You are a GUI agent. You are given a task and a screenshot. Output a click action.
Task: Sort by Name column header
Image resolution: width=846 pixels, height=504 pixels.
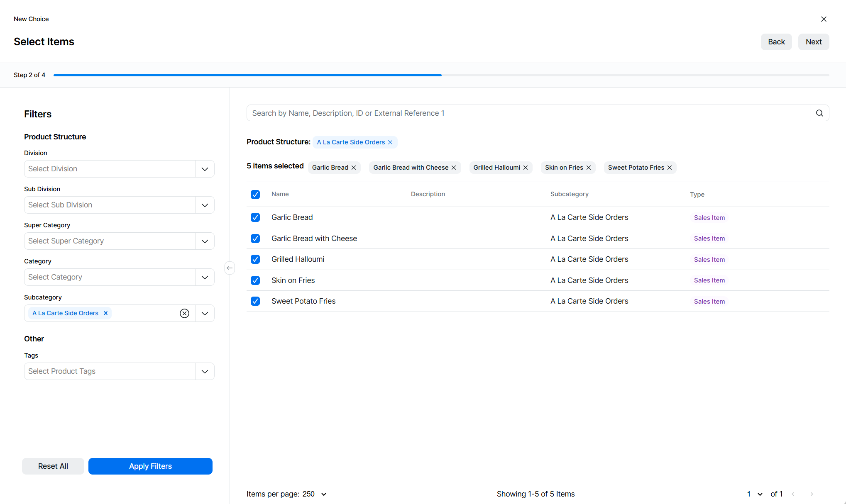pos(280,194)
